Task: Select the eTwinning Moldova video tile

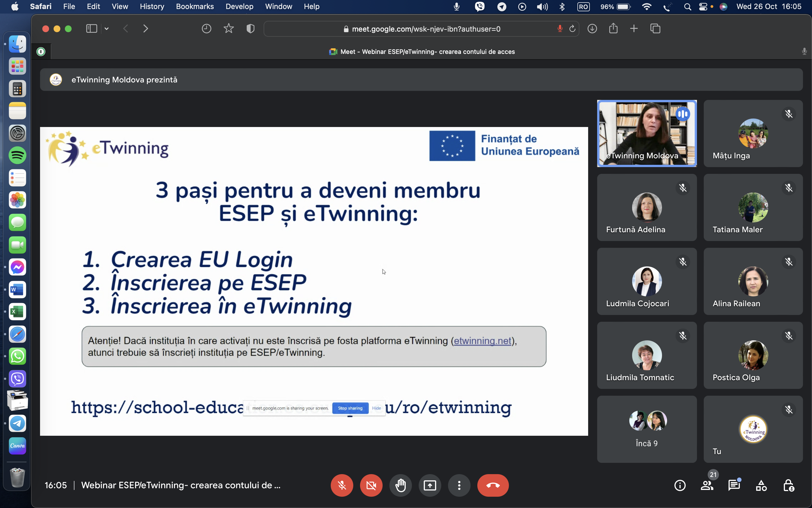Action: 646,133
